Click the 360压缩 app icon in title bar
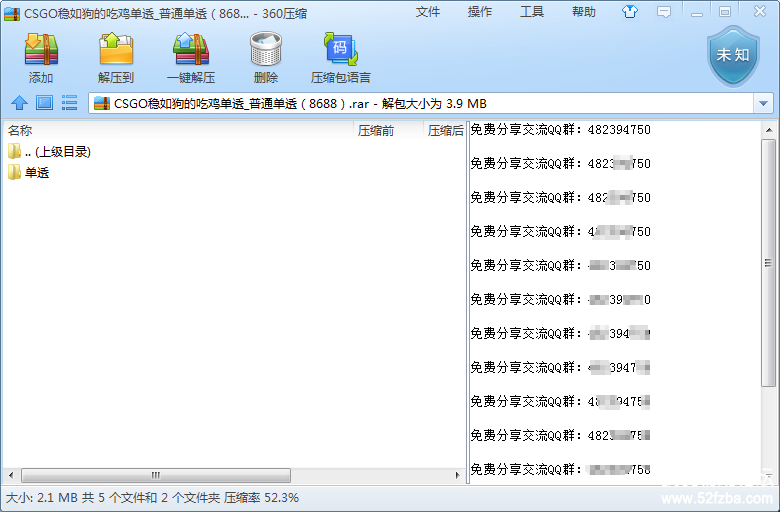 click(12, 13)
